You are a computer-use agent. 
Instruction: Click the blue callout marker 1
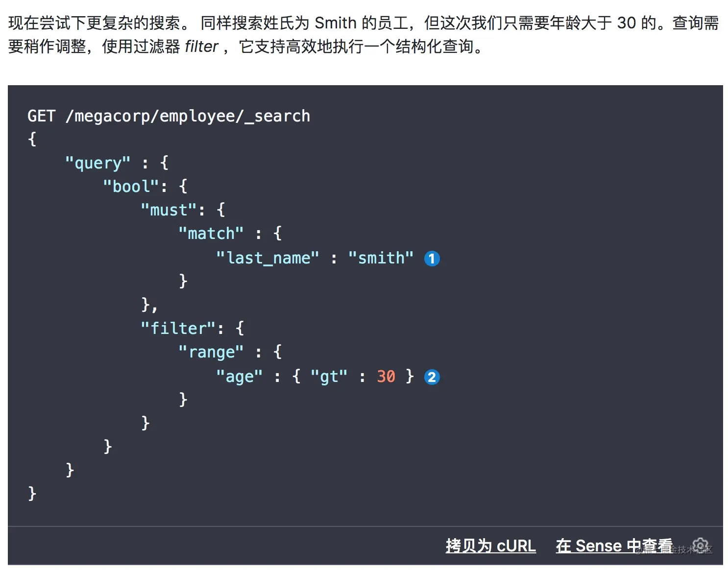coord(432,259)
